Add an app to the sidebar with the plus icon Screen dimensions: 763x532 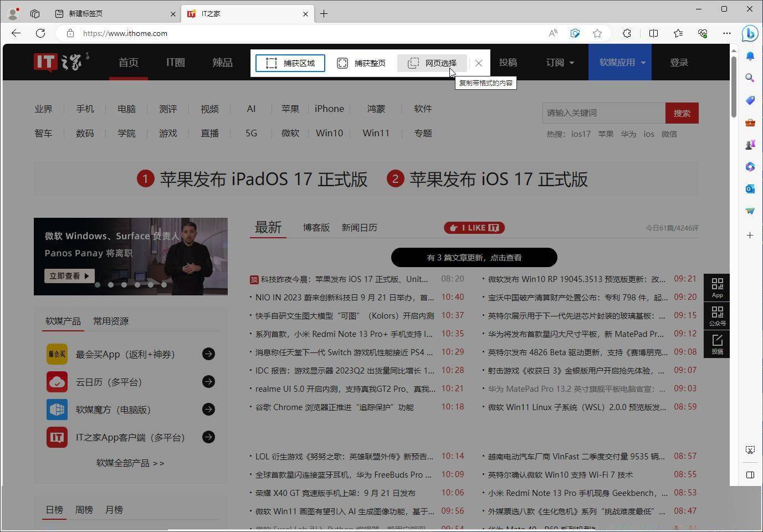(750, 236)
